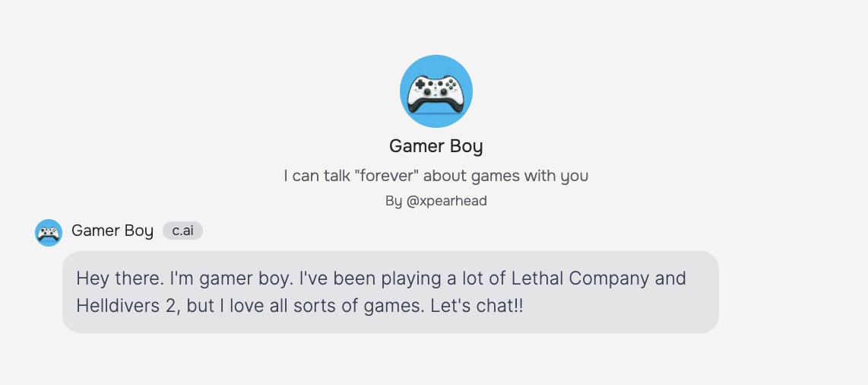Click the Gamer Boy greeting message bubble
This screenshot has height=385, width=868.
point(390,292)
